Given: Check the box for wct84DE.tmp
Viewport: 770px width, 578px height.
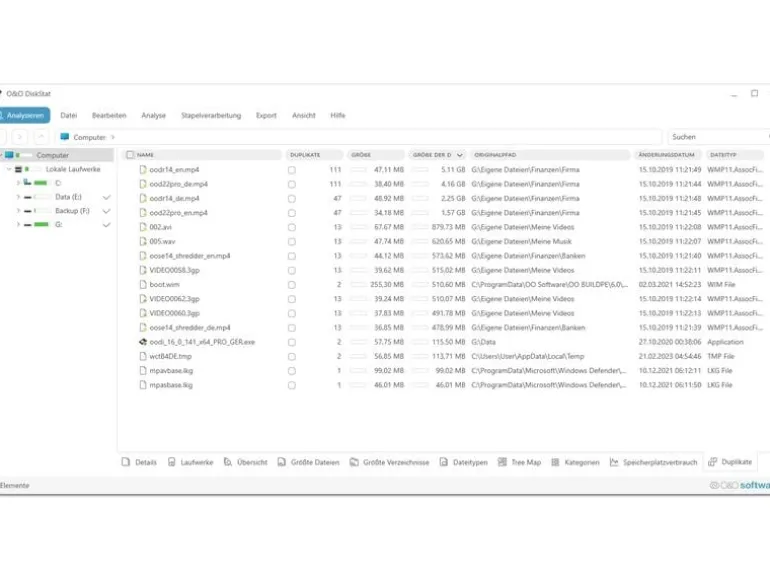Looking at the screenshot, I should click(x=292, y=357).
